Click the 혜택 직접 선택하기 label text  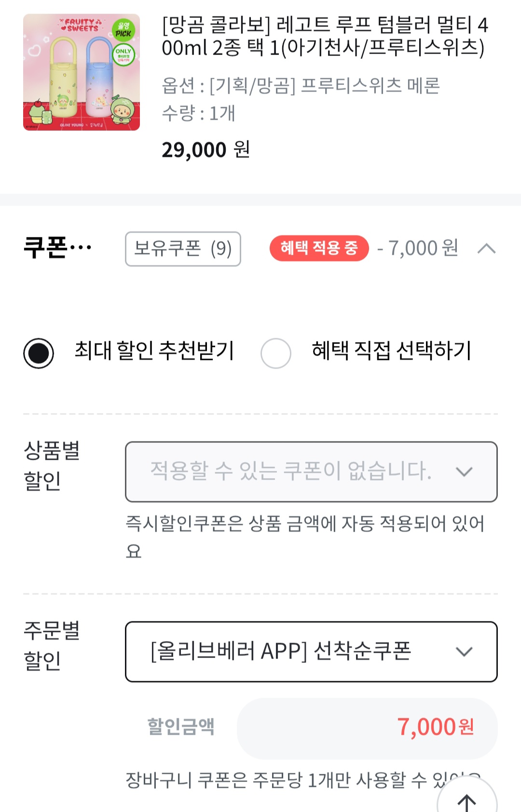click(x=391, y=351)
